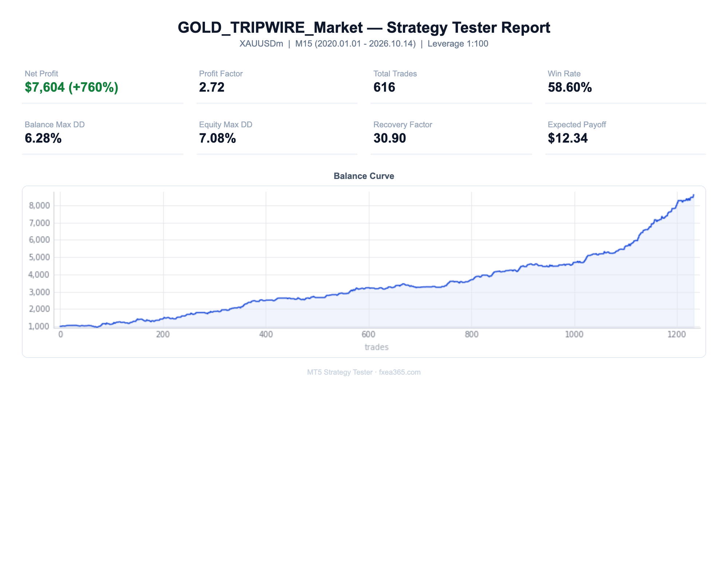
Task: Select the 6.28% drawdown value
Action: point(43,139)
